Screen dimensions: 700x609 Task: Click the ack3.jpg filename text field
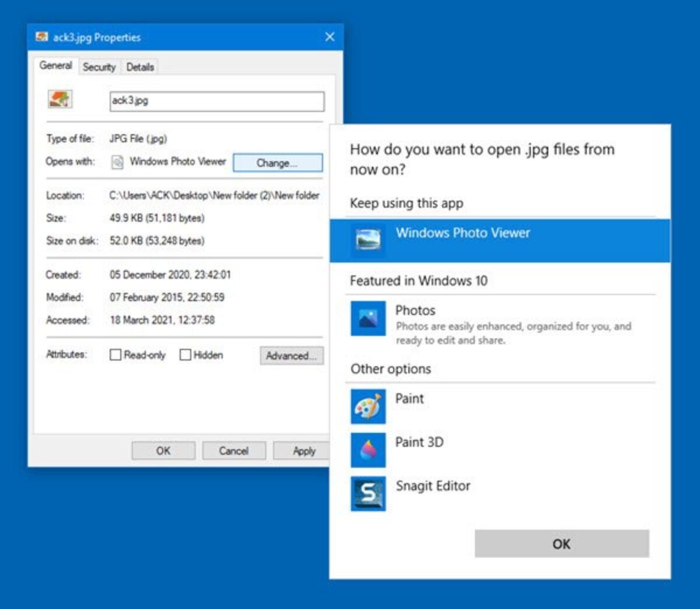pyautogui.click(x=217, y=101)
